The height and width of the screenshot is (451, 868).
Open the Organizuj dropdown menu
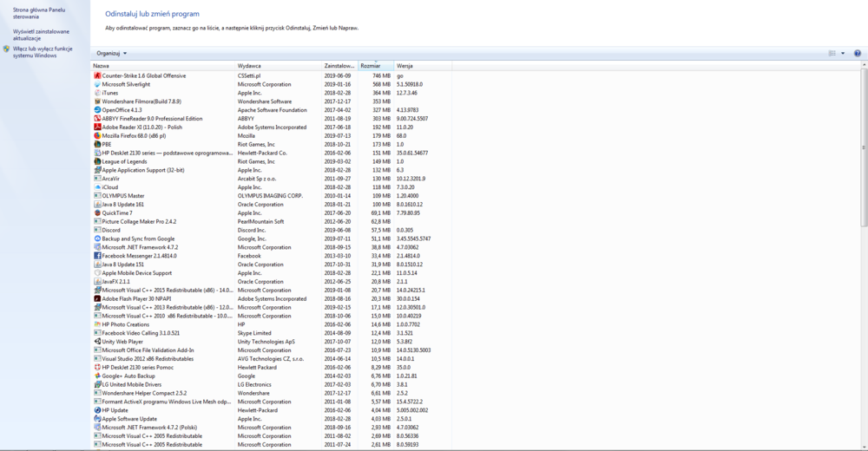[x=111, y=53]
